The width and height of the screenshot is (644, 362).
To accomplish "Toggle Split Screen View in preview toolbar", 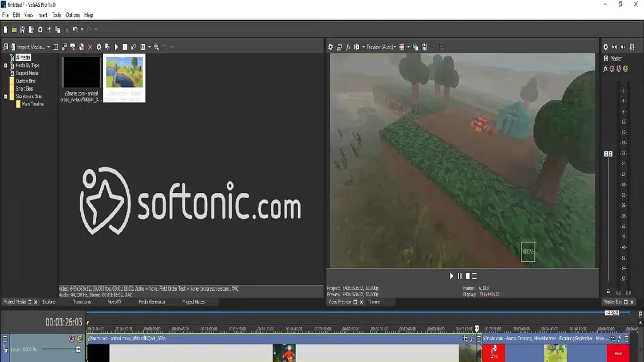I will (x=357, y=47).
